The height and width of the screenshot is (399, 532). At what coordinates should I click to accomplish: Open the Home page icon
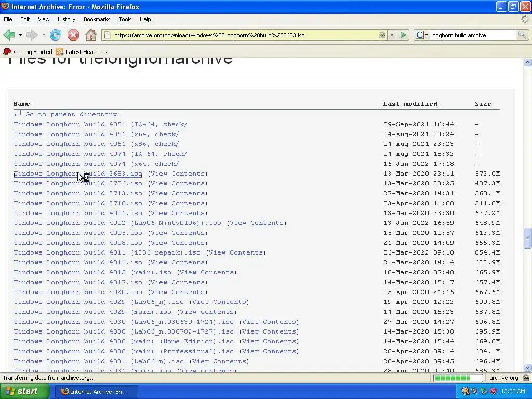[x=90, y=35]
